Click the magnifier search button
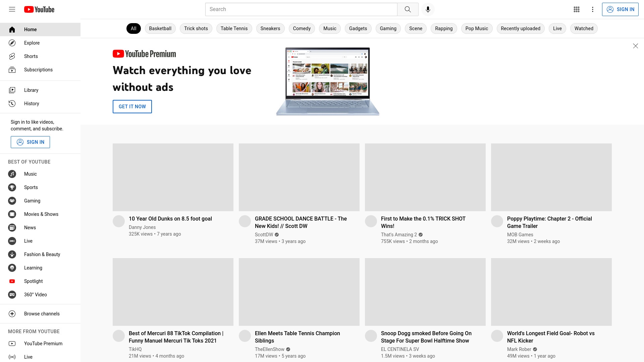 (408, 9)
